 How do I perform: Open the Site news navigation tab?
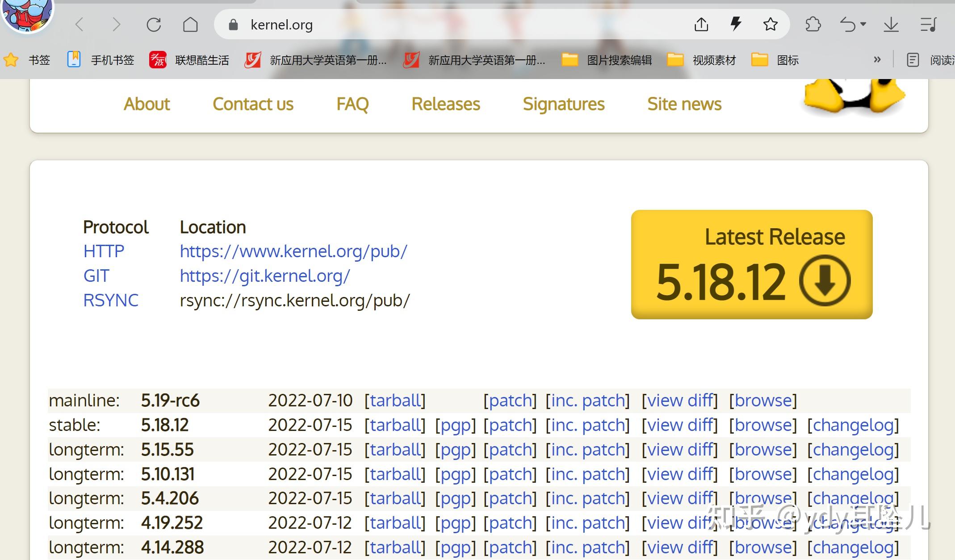pos(684,104)
